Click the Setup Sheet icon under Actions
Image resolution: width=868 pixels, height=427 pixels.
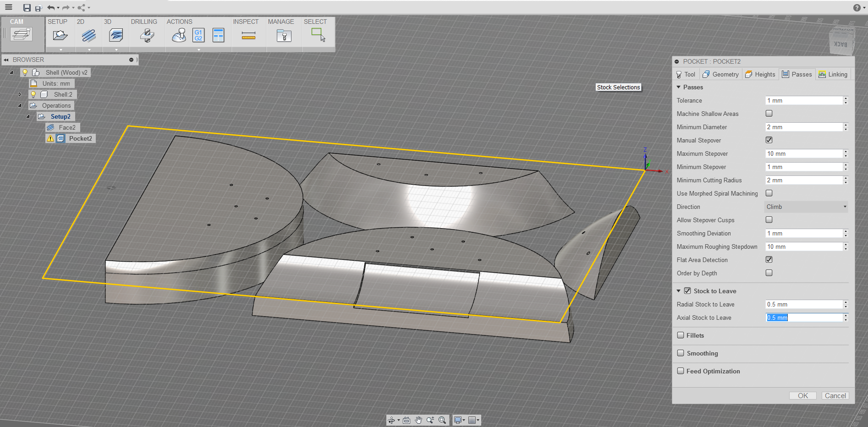pyautogui.click(x=219, y=35)
